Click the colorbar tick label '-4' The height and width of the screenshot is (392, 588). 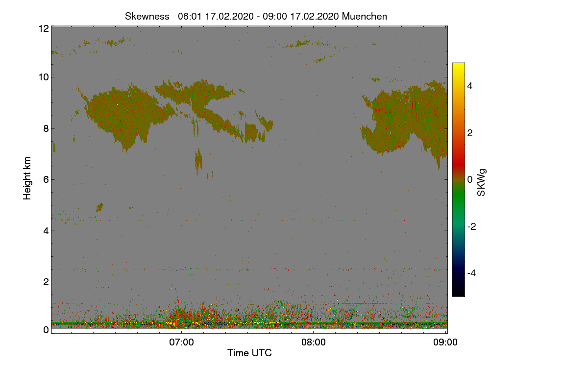tap(472, 273)
